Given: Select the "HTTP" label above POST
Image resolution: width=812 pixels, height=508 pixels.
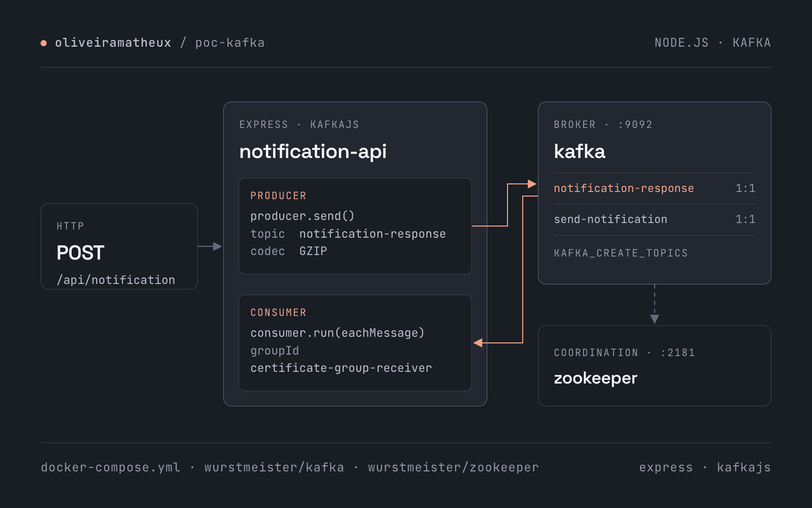Looking at the screenshot, I should 70,226.
